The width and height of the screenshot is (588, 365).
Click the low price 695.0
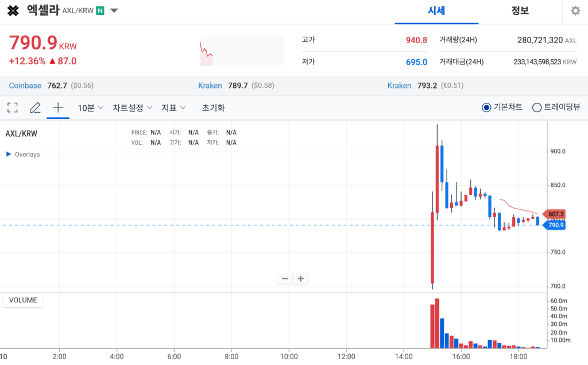tap(416, 62)
